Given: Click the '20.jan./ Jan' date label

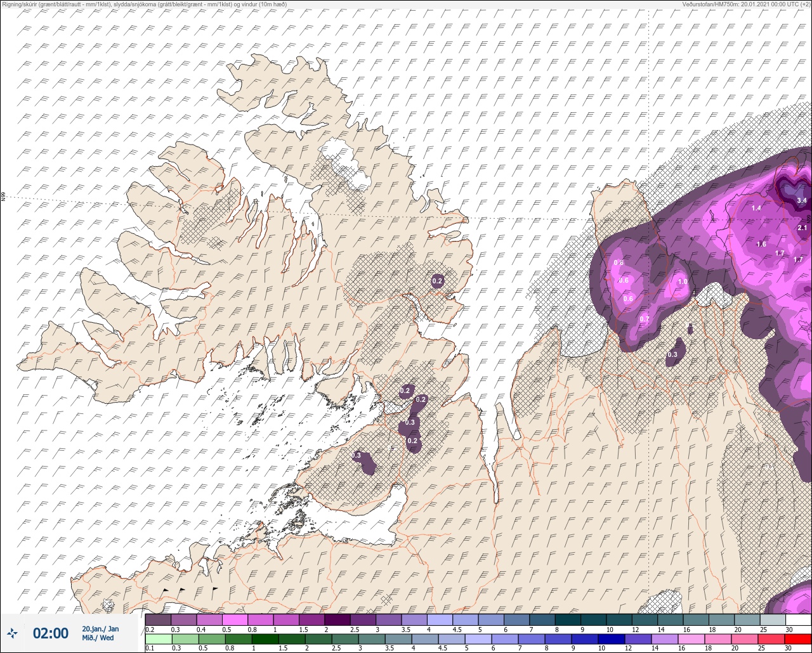Looking at the screenshot, I should (100, 628).
